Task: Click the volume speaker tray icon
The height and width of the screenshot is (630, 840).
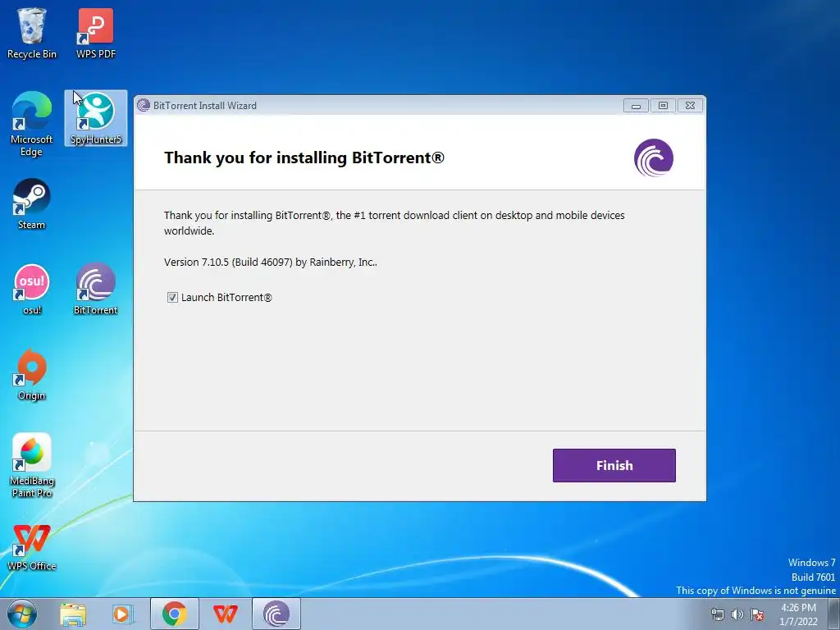Action: pyautogui.click(x=737, y=614)
